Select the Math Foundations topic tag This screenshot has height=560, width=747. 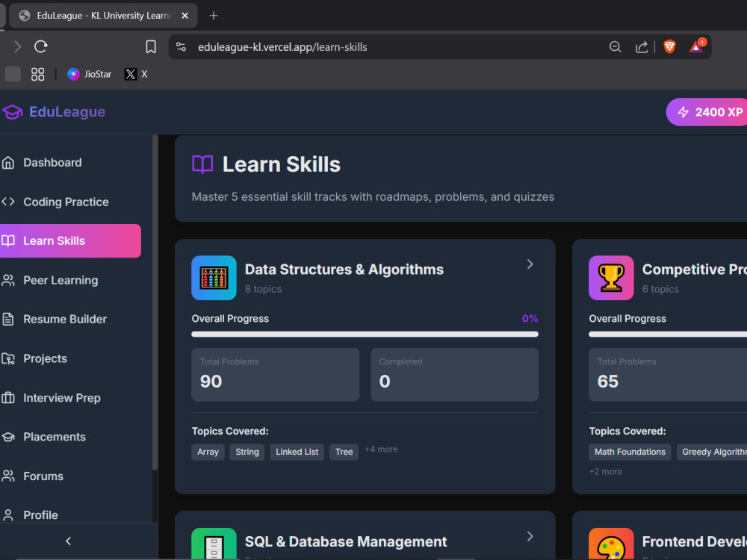[x=630, y=452]
